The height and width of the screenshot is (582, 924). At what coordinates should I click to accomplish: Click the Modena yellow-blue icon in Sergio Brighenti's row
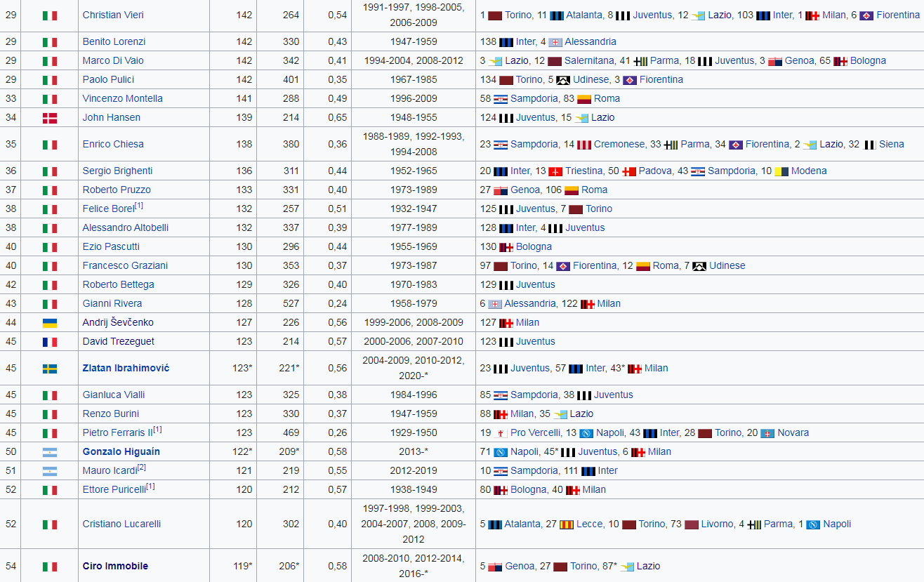[x=781, y=171]
